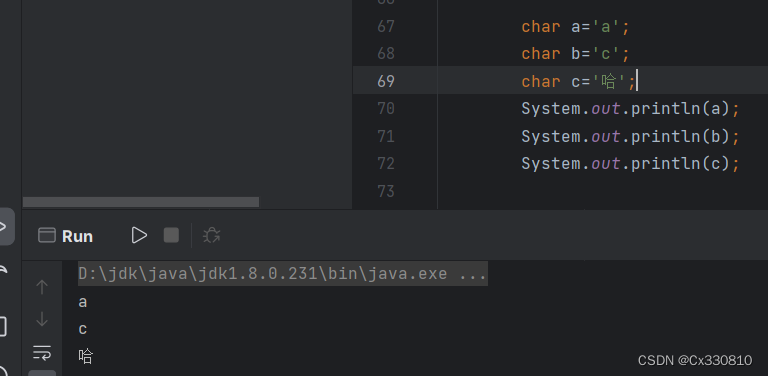Click console output line '哈'
The image size is (768, 376).
pos(85,356)
